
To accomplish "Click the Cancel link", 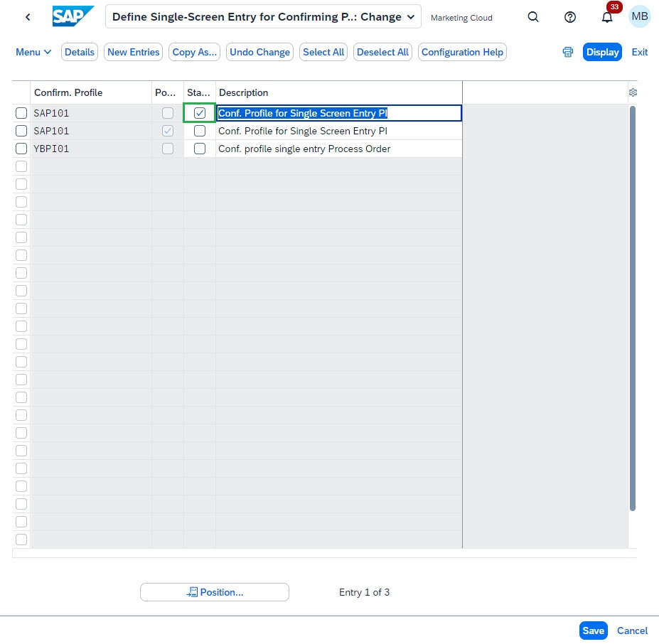I will click(632, 630).
